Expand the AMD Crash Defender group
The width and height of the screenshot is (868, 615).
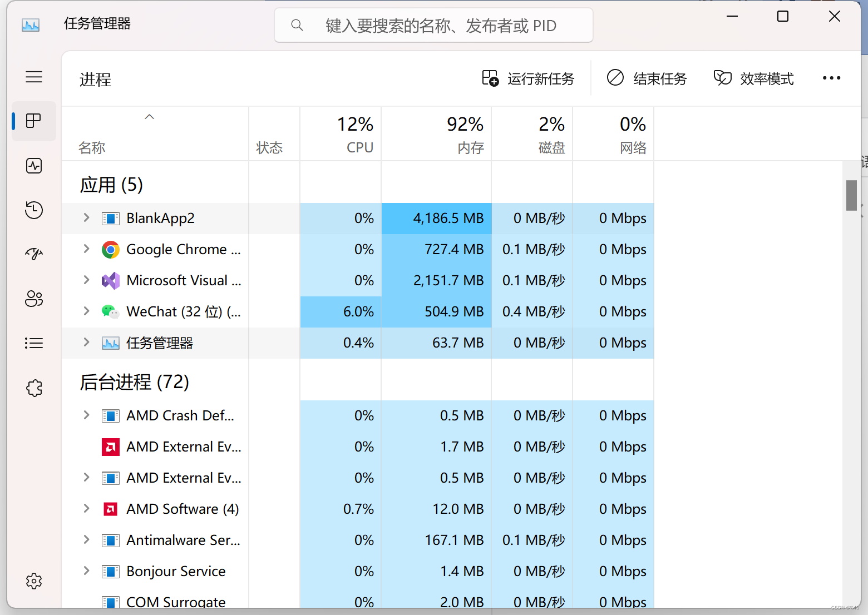[86, 415]
